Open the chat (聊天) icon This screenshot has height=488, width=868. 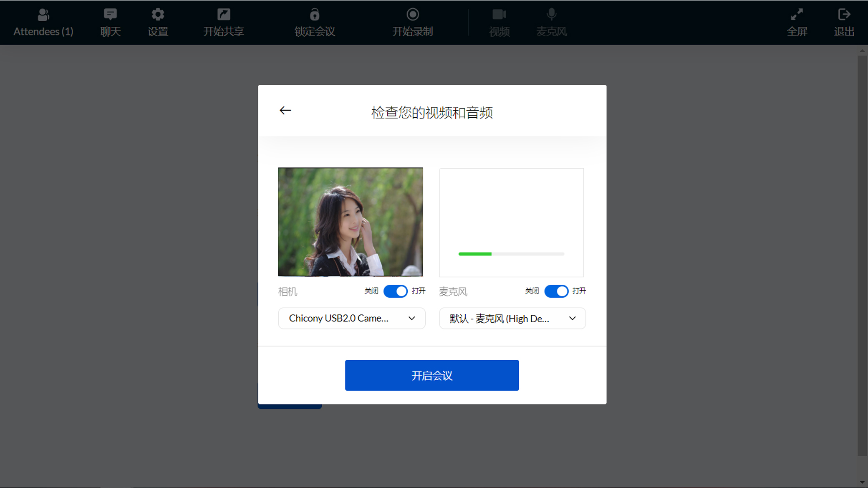[x=110, y=15]
